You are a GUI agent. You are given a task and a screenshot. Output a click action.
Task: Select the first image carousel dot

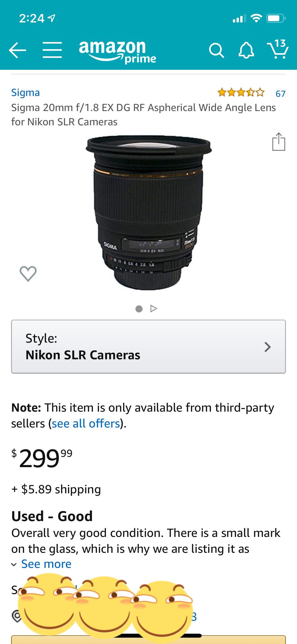139,309
